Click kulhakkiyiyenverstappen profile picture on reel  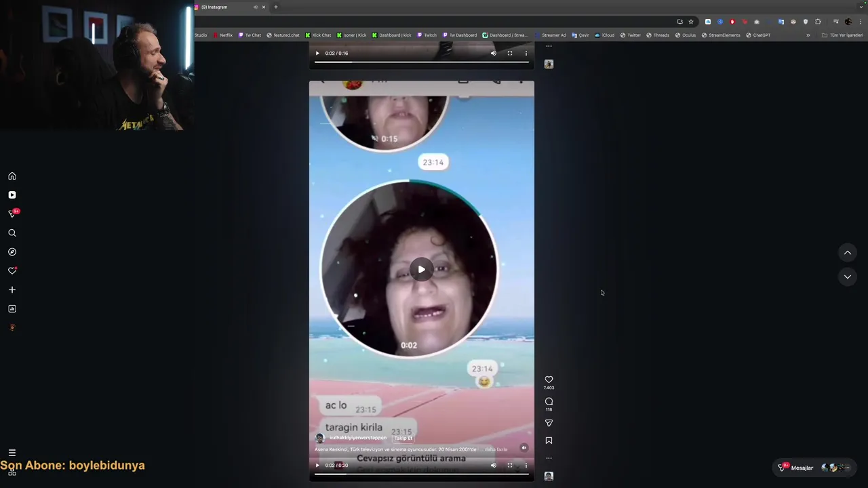coord(320,438)
